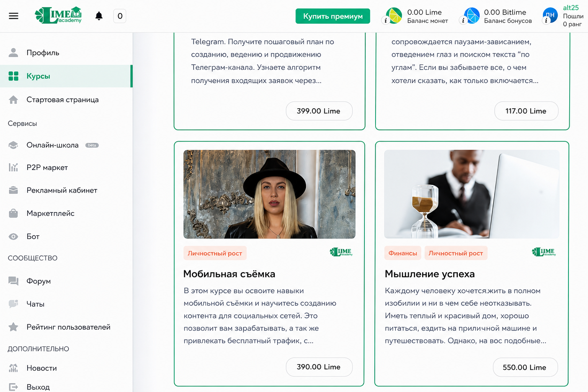
Task: Click Lime academy logo on Мышление успеха card
Action: 544,252
